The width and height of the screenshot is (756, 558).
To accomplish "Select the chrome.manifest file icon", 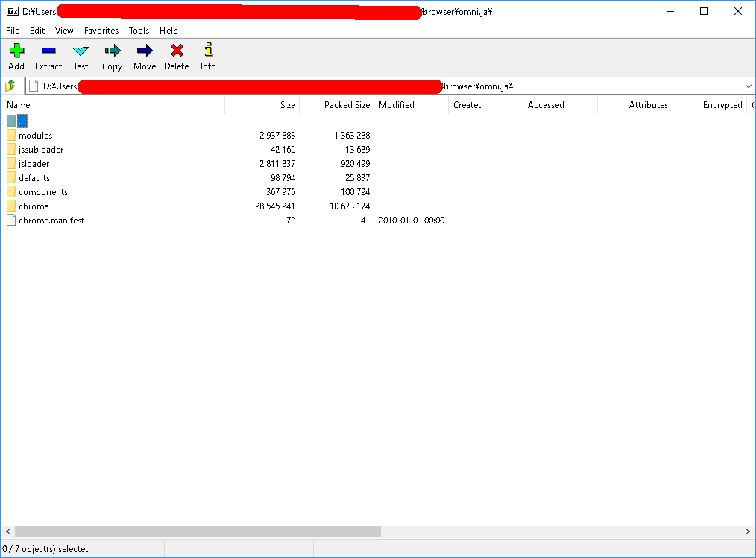I will (12, 221).
